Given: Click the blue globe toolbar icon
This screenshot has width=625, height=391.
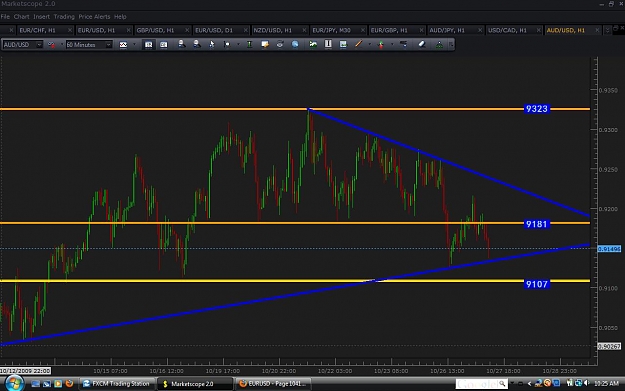Looking at the screenshot, I should click(x=295, y=45).
